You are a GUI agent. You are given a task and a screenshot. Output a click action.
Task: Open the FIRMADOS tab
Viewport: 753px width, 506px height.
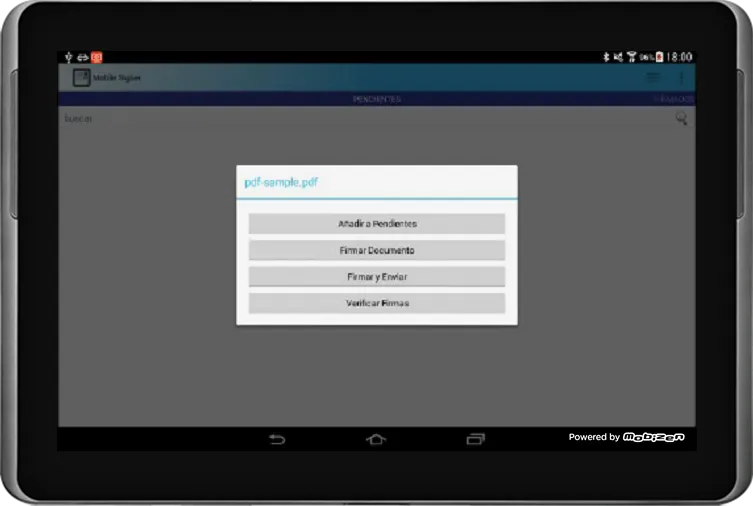pos(673,99)
